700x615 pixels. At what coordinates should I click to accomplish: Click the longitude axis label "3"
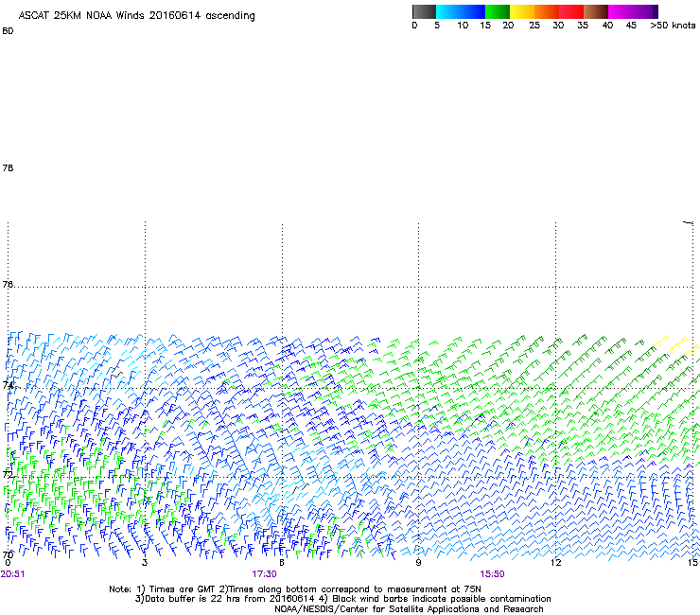(x=145, y=562)
